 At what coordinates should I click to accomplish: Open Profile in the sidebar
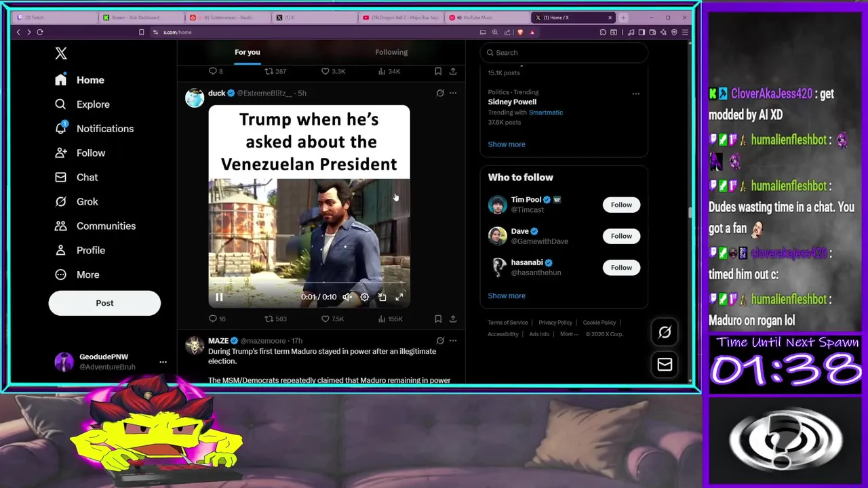coord(80,250)
